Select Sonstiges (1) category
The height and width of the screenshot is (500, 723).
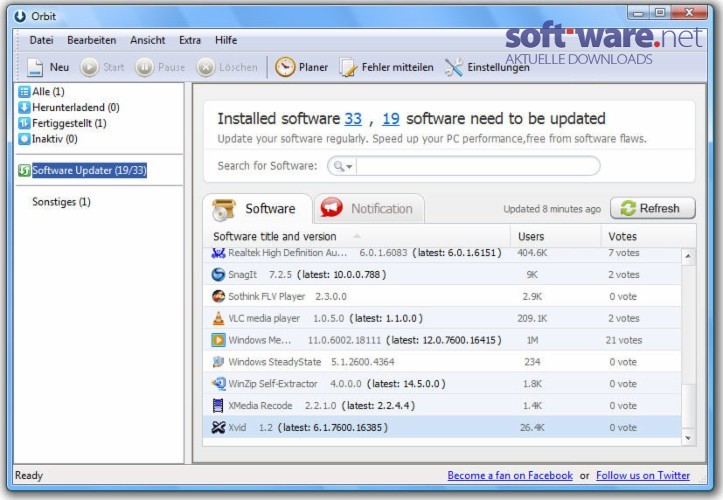point(61,202)
